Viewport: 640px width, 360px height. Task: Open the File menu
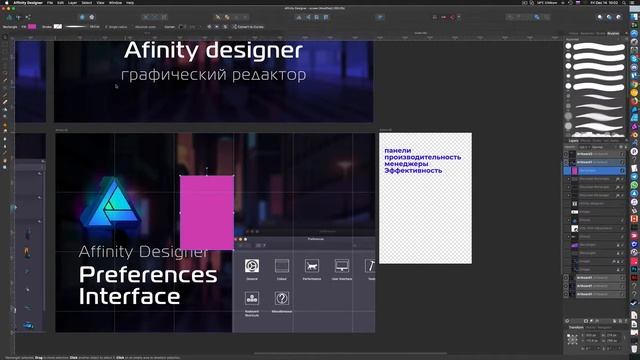pyautogui.click(x=50, y=2)
